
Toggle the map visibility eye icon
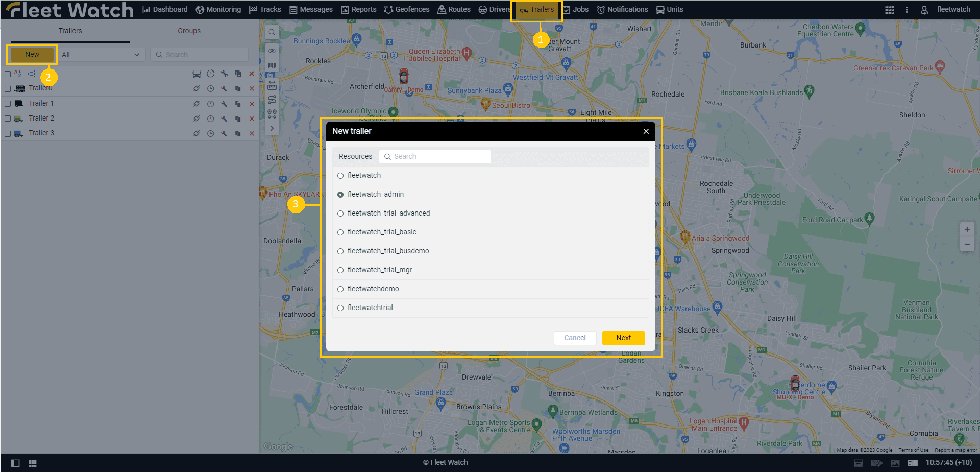272,51
